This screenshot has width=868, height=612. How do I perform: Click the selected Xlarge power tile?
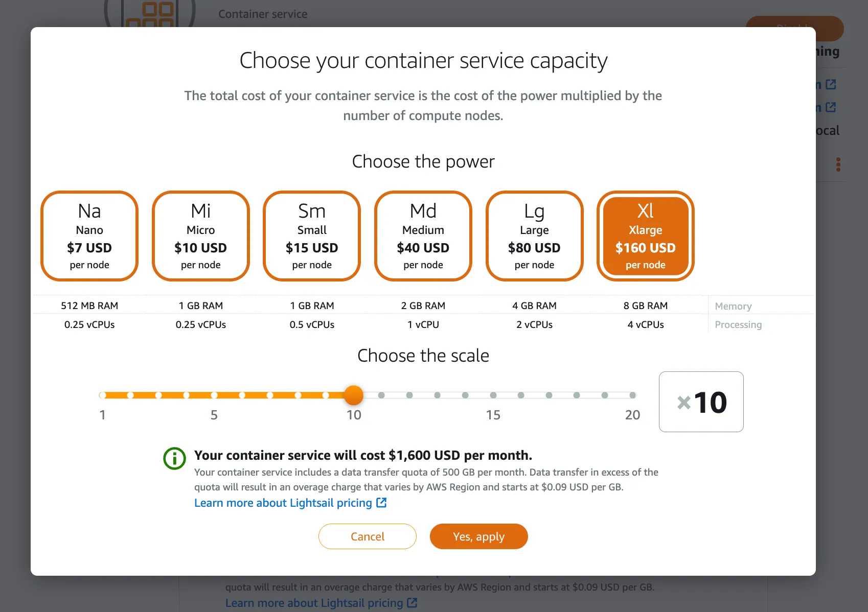[x=645, y=236]
